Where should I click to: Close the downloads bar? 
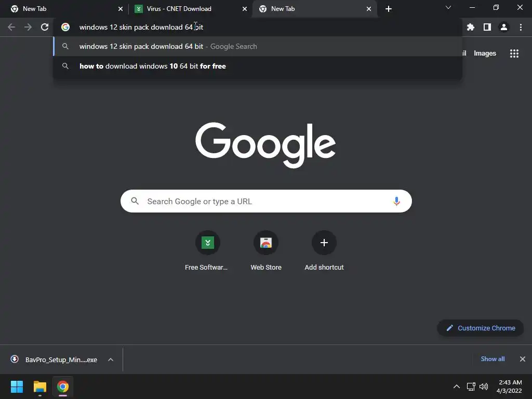point(523,359)
